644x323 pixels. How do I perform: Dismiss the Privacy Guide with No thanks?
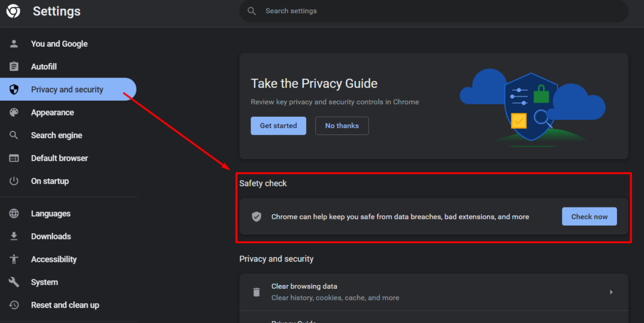point(342,126)
